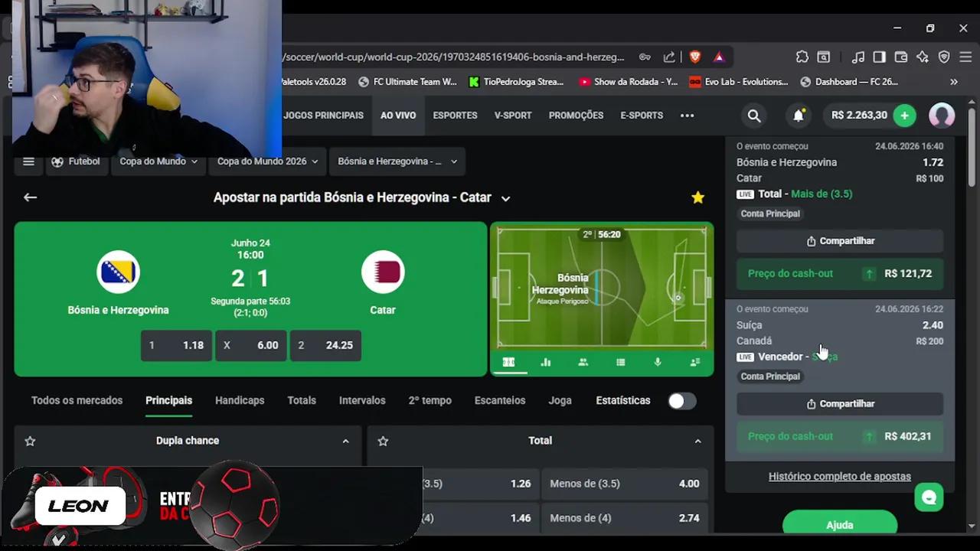Switch to the Escanteios tab
This screenshot has height=551, width=980.
point(500,400)
